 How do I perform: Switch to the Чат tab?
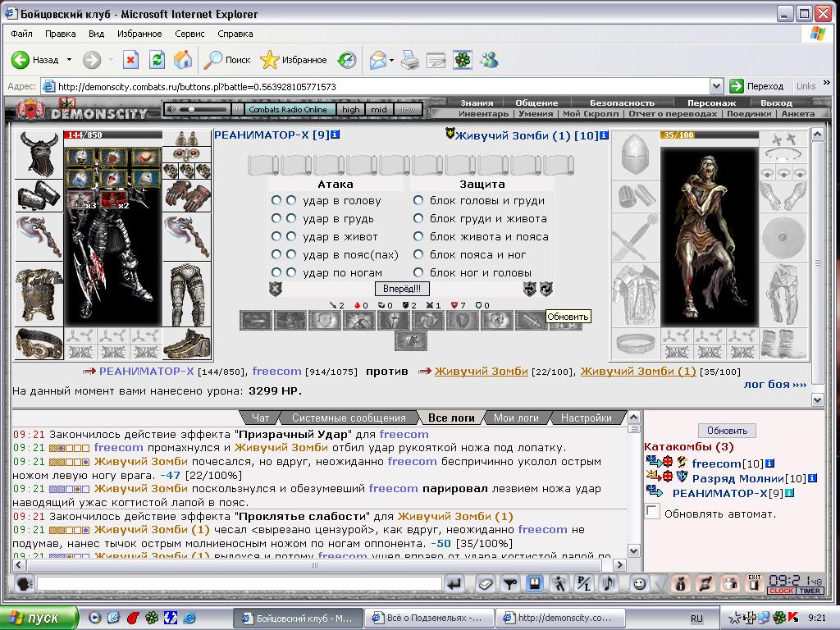(260, 418)
